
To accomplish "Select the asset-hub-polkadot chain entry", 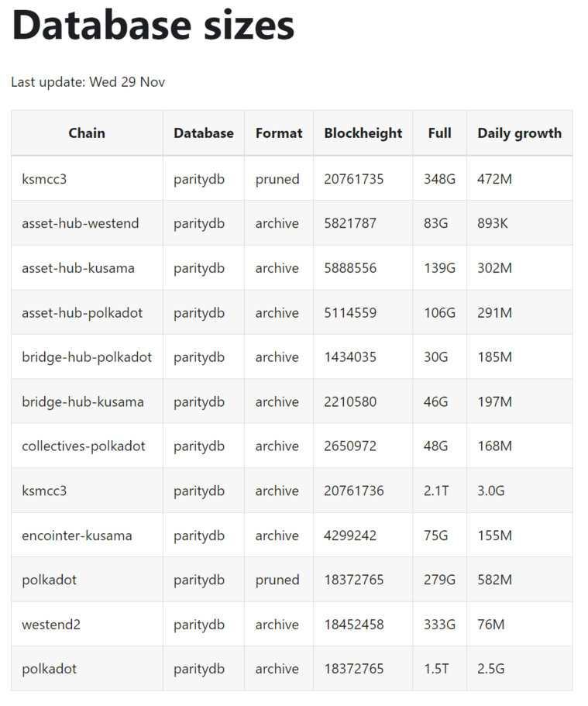I will [82, 313].
